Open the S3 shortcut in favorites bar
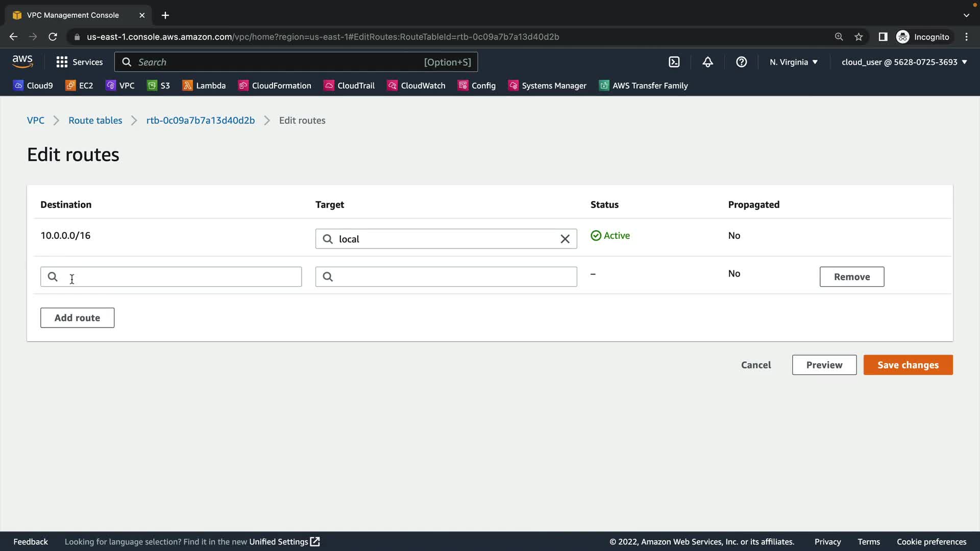Image resolution: width=980 pixels, height=551 pixels. point(159,86)
